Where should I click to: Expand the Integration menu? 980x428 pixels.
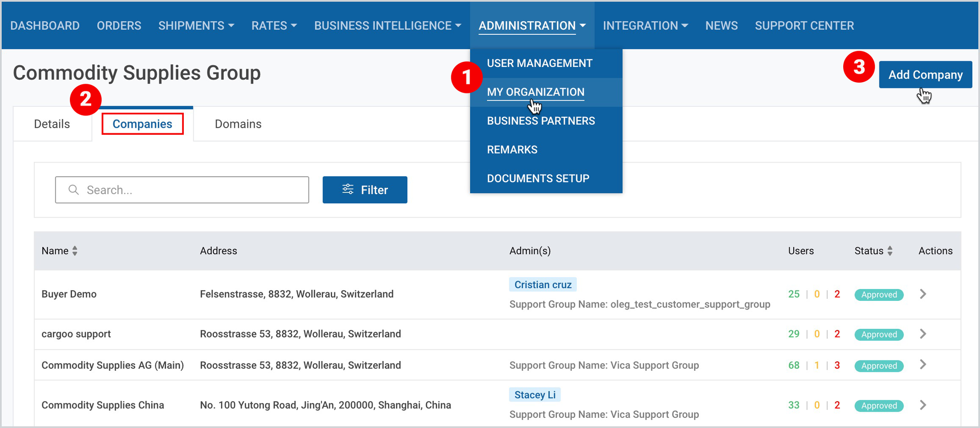point(645,26)
